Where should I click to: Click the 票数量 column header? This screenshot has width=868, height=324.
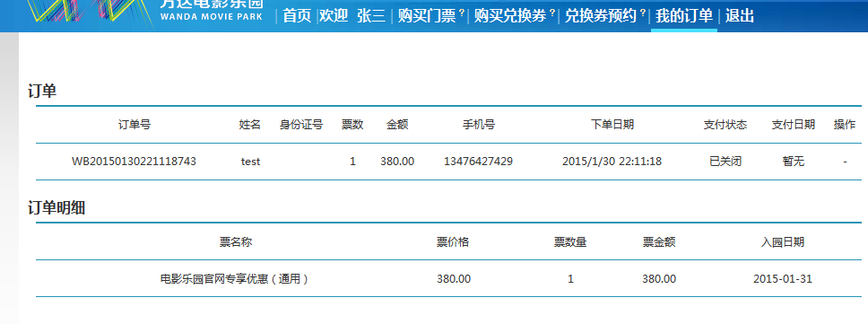(570, 242)
